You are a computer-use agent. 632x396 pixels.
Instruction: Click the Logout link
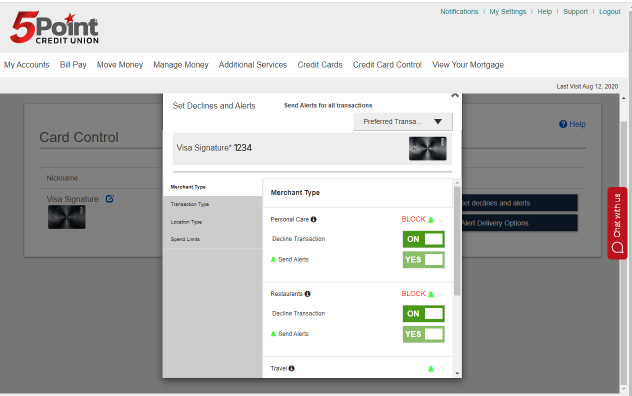pos(609,12)
